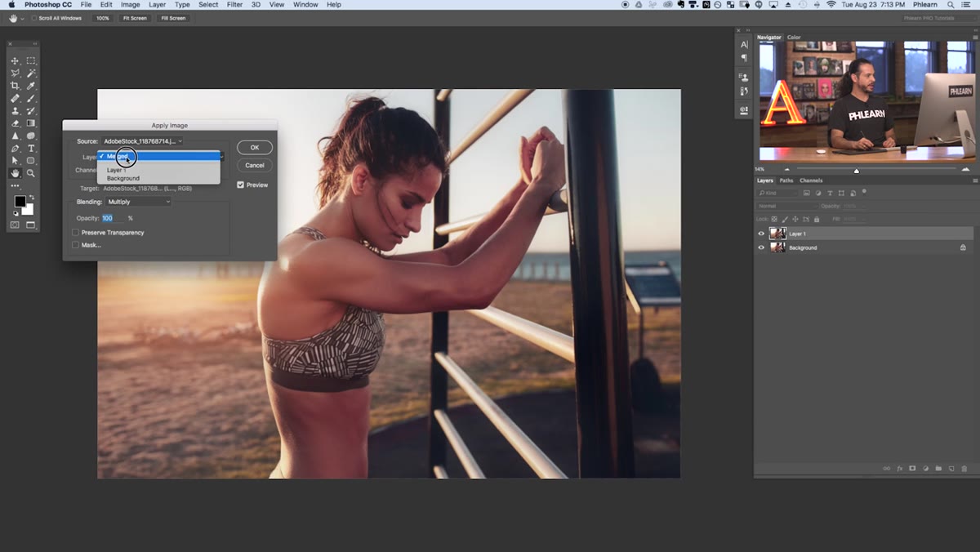Select the Move tool
The image size is (980, 552).
(x=15, y=61)
